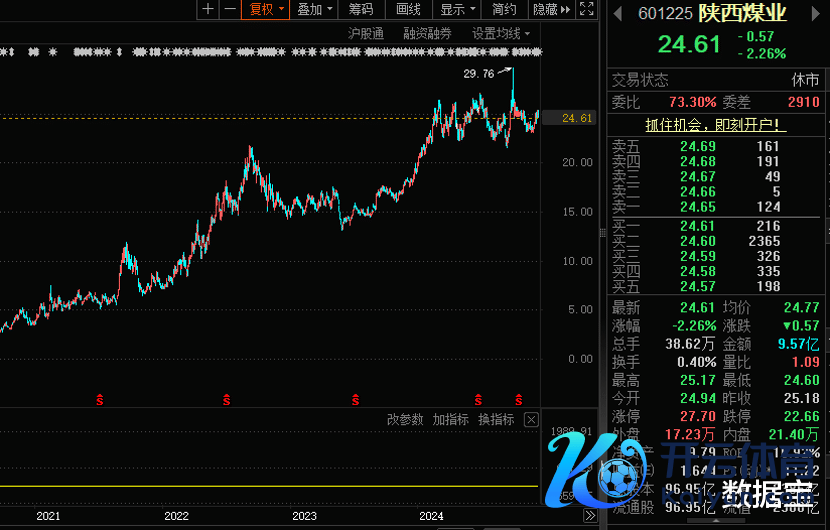Open the 叠加 overlay dropdown
Screen dimensions: 830x530
point(314,9)
